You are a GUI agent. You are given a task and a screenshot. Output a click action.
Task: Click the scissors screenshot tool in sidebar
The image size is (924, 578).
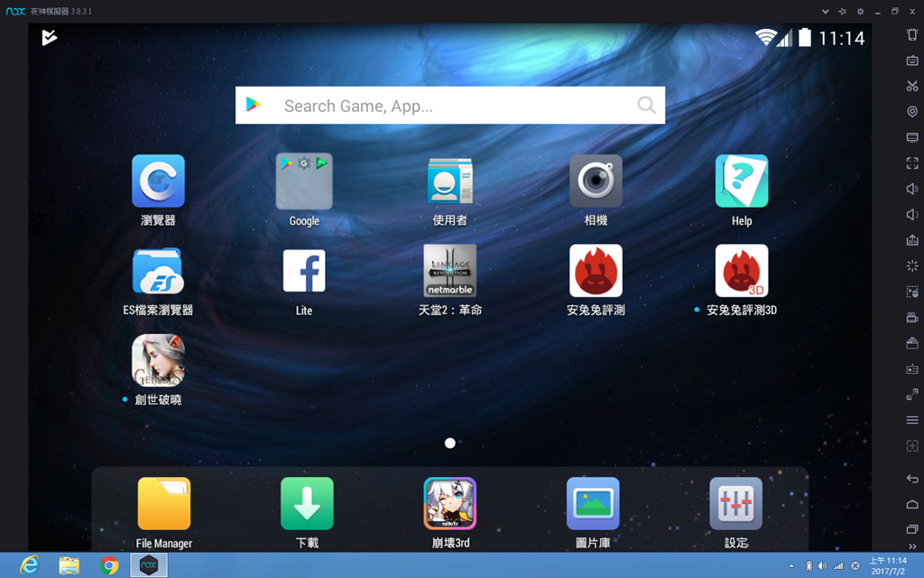(x=912, y=86)
